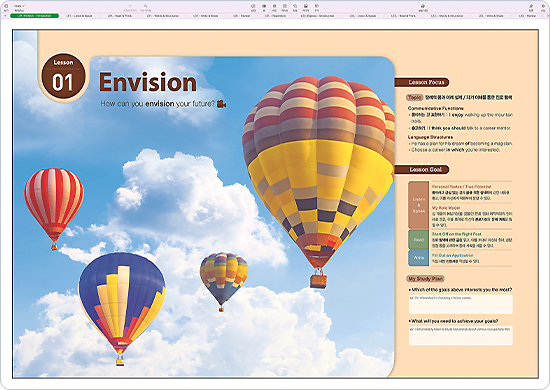Open the Insert toolbar icon

click(x=253, y=6)
